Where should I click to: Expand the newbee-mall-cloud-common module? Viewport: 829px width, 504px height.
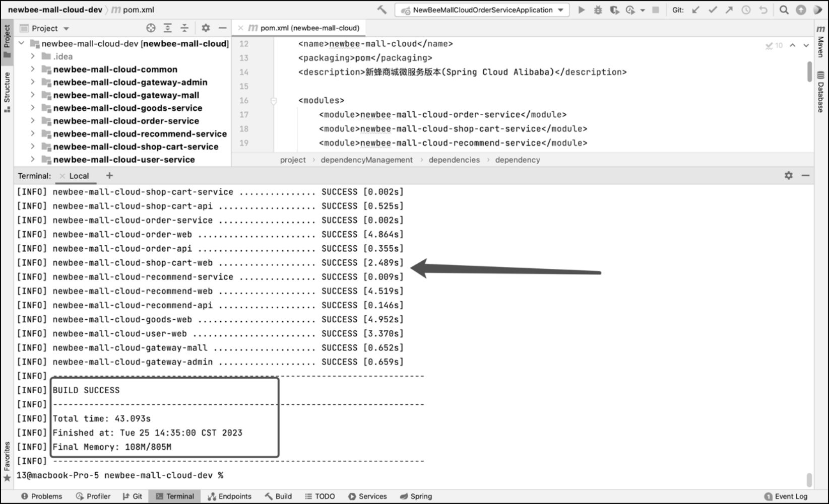pos(33,69)
